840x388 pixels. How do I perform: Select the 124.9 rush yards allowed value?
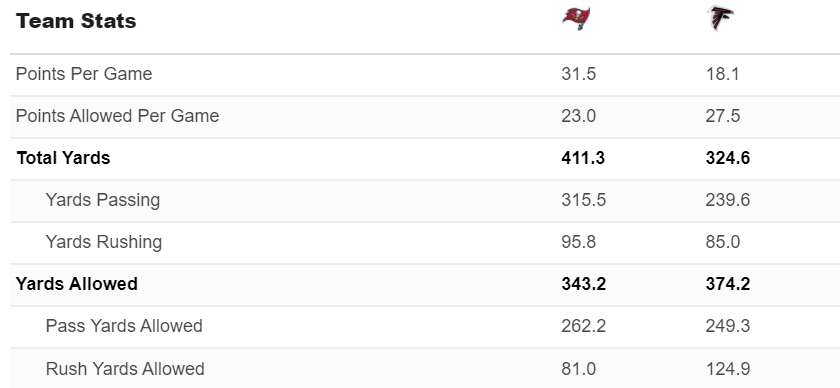(728, 369)
